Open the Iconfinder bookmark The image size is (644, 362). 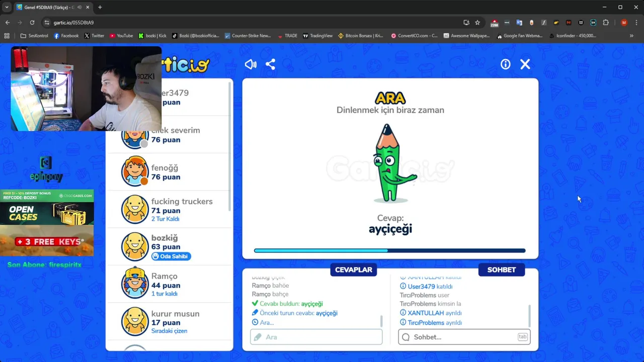pos(573,36)
